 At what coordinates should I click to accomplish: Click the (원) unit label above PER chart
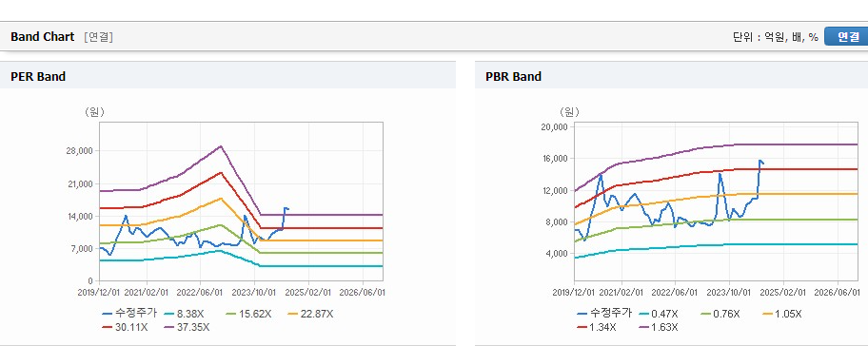[x=94, y=112]
